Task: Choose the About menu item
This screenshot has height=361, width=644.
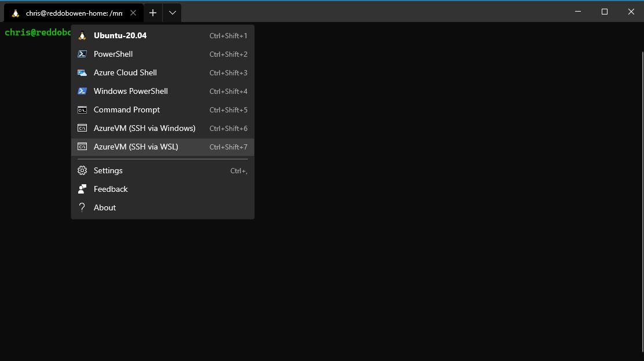Action: pyautogui.click(x=104, y=207)
